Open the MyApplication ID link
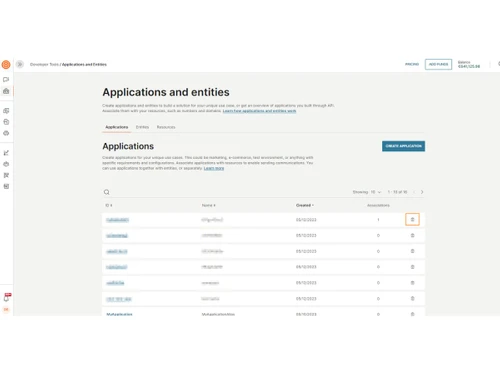This screenshot has height=375, width=500. 119,314
